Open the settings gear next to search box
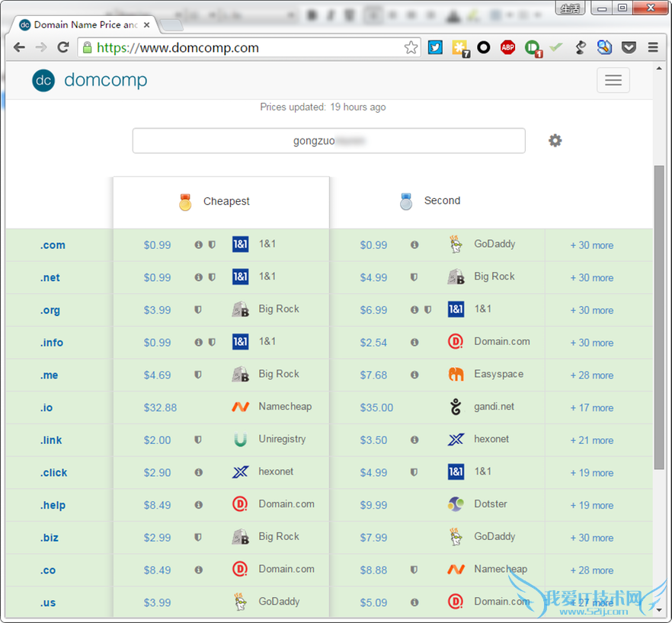 [555, 141]
